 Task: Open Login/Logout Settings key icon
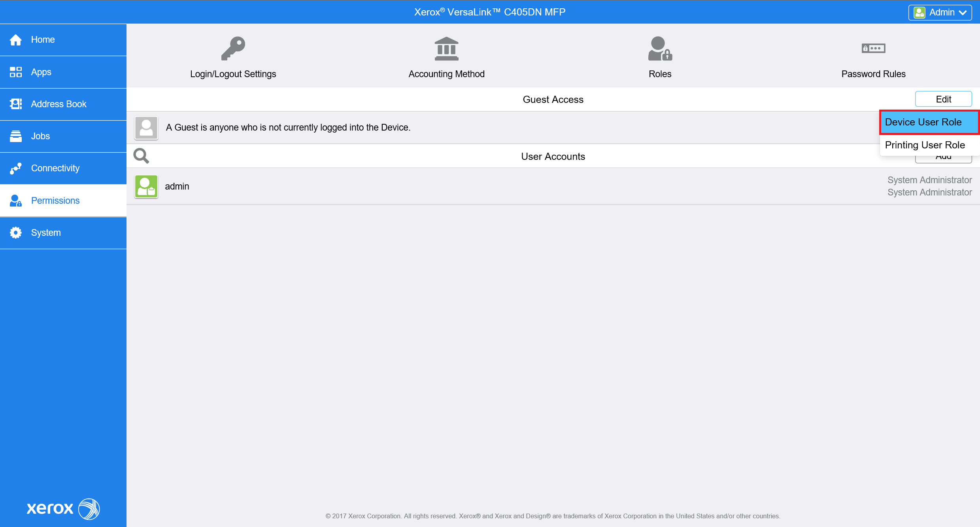(233, 49)
